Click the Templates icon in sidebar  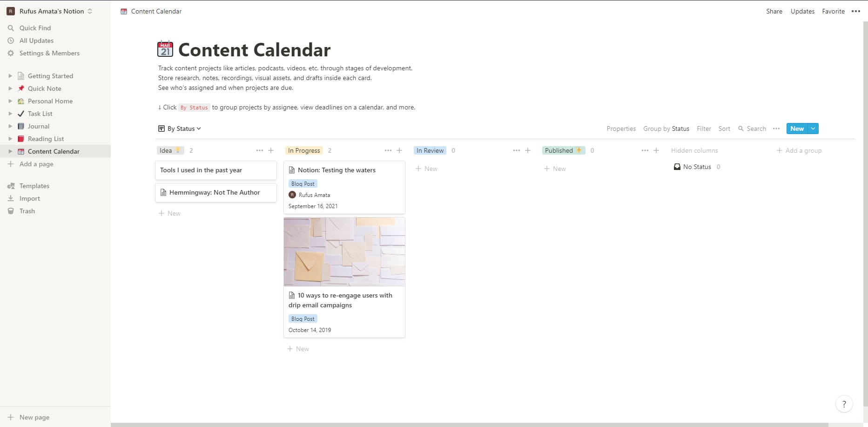pyautogui.click(x=11, y=186)
